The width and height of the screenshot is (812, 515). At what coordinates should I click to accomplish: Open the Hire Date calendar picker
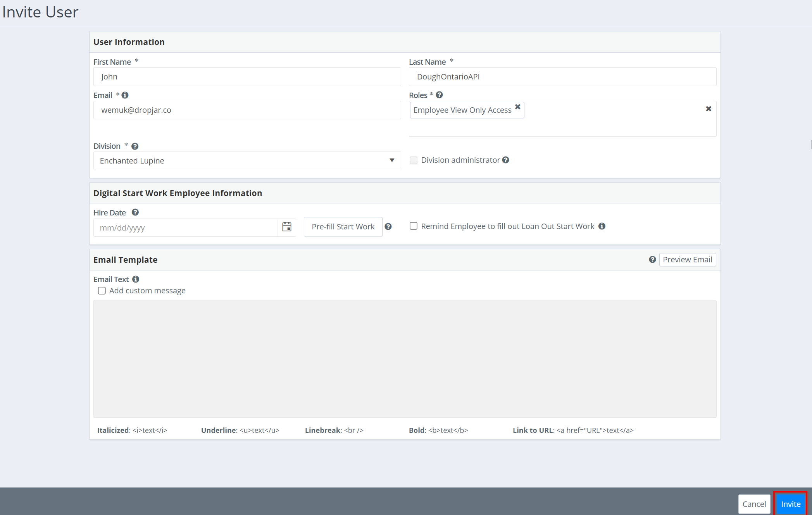point(287,227)
